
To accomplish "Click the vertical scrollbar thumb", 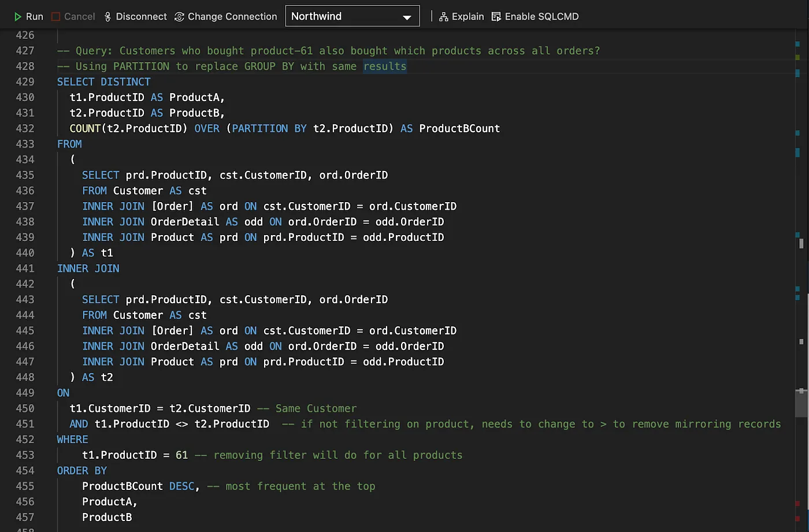I will (x=801, y=403).
